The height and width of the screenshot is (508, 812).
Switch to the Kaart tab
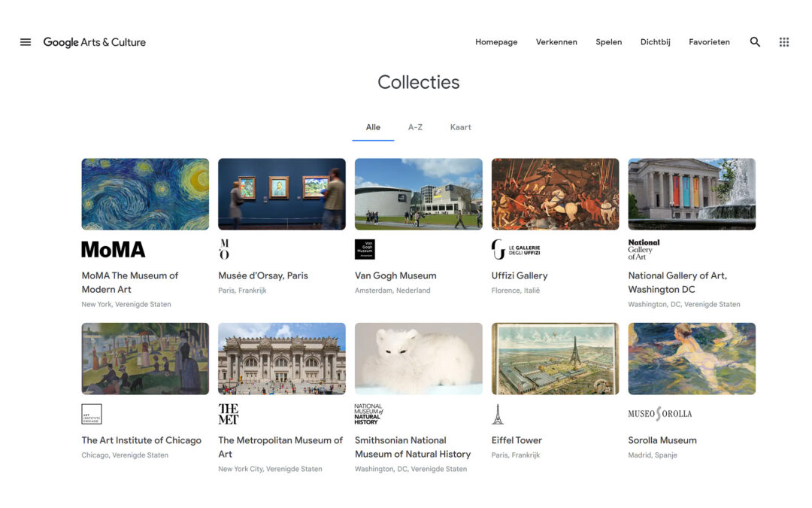pos(460,127)
